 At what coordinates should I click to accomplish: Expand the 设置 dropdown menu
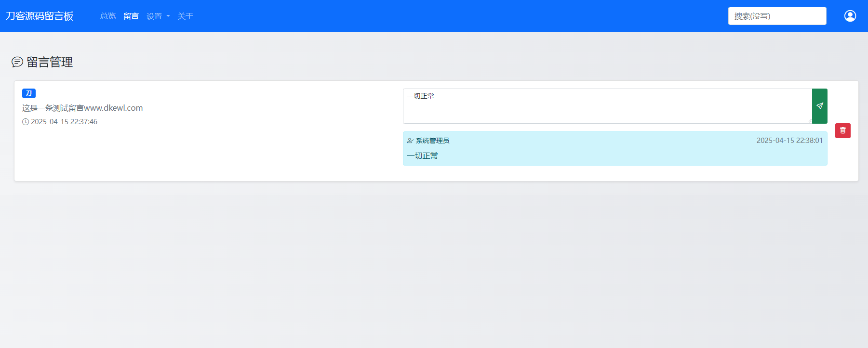pyautogui.click(x=154, y=16)
